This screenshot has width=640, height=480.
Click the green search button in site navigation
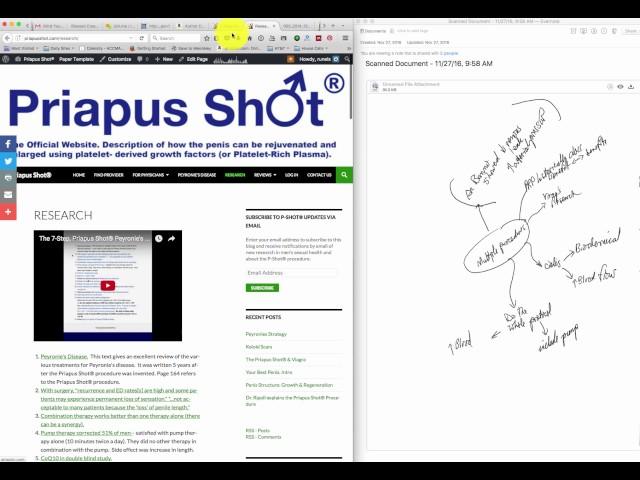pyautogui.click(x=344, y=175)
